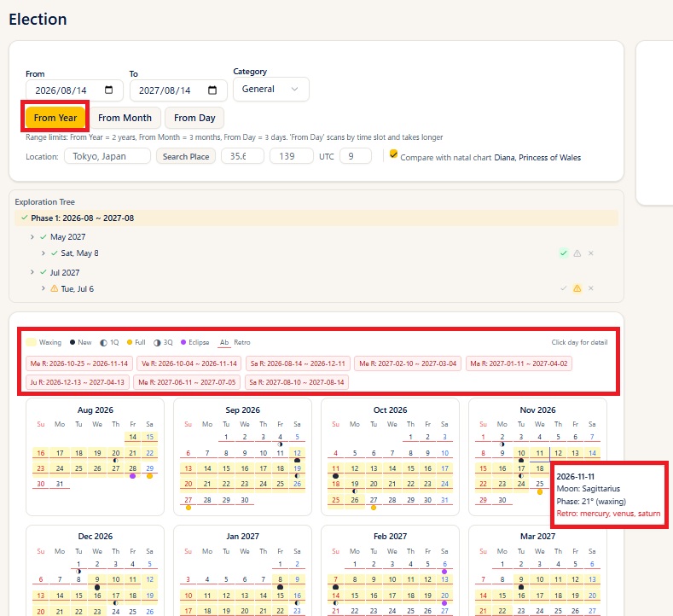Focus the Location field showing Tokyo, Japan
Screen dimensions: 673x616
point(107,156)
